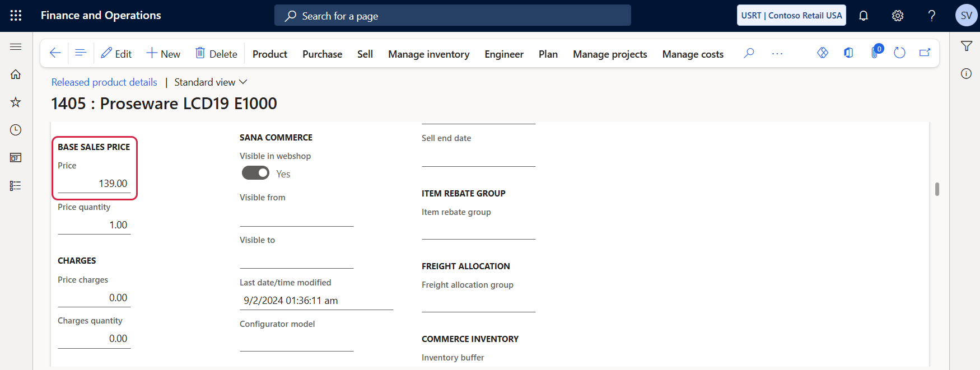980x370 pixels.
Task: Click the COMMERCE INVENTORY section heading
Action: tap(470, 339)
